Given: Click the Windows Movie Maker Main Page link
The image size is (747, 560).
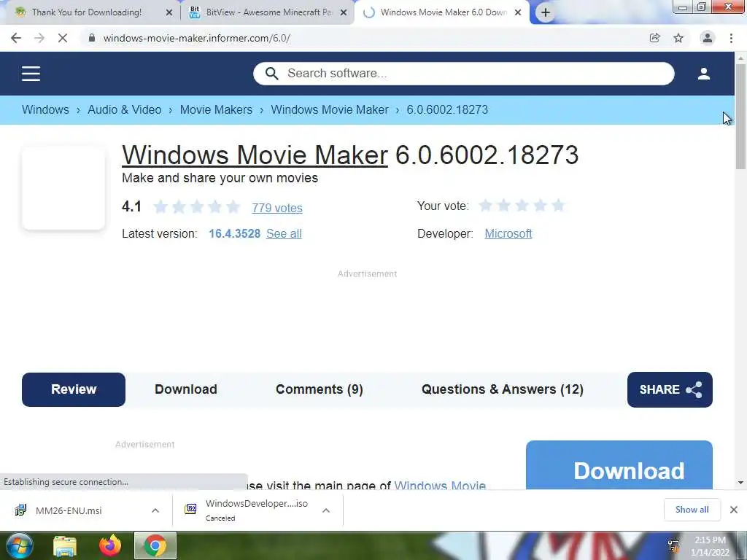Looking at the screenshot, I should (440, 485).
